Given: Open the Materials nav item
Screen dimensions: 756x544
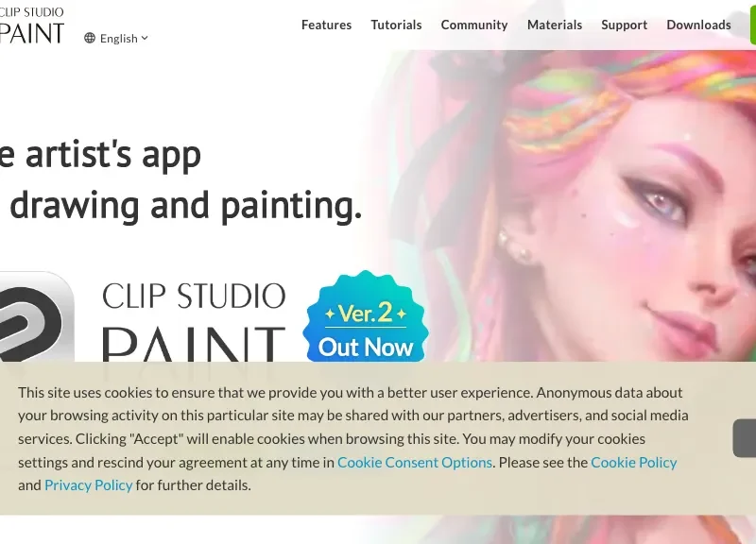Looking at the screenshot, I should tap(555, 25).
